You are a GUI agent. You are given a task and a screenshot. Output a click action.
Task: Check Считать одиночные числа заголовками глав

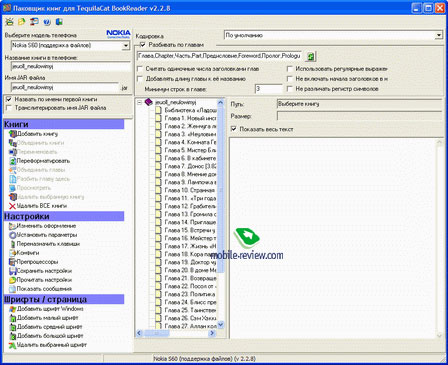tap(140, 69)
